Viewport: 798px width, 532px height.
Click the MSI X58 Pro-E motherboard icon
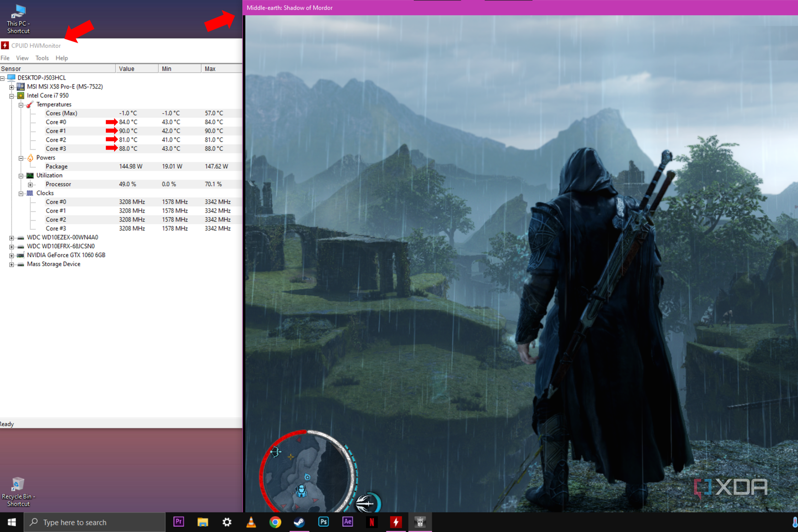point(21,87)
